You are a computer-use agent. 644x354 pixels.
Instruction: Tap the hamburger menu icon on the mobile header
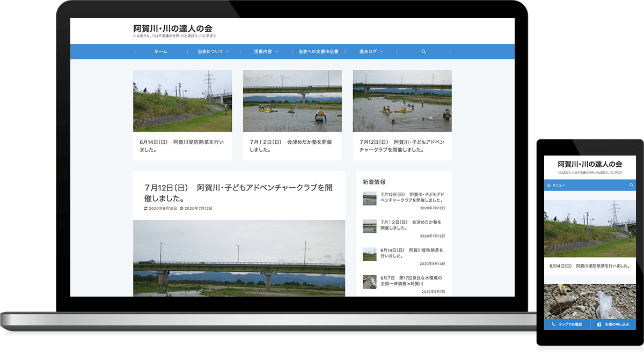click(x=548, y=185)
